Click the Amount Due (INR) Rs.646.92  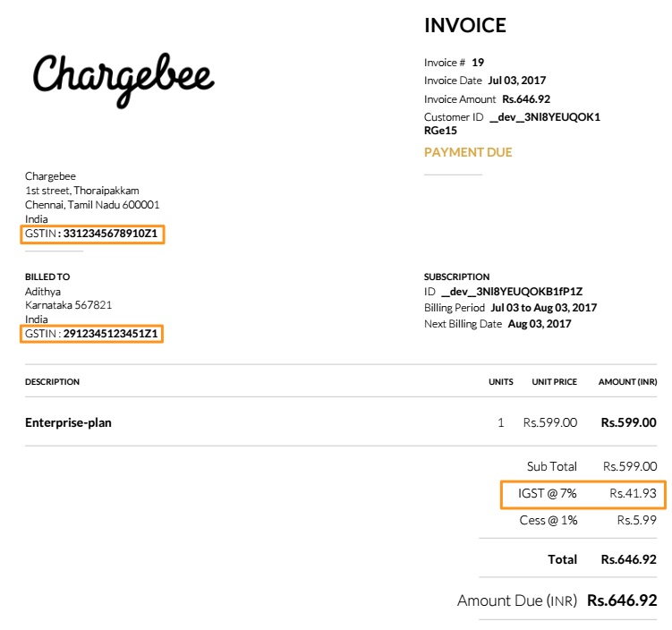[622, 600]
